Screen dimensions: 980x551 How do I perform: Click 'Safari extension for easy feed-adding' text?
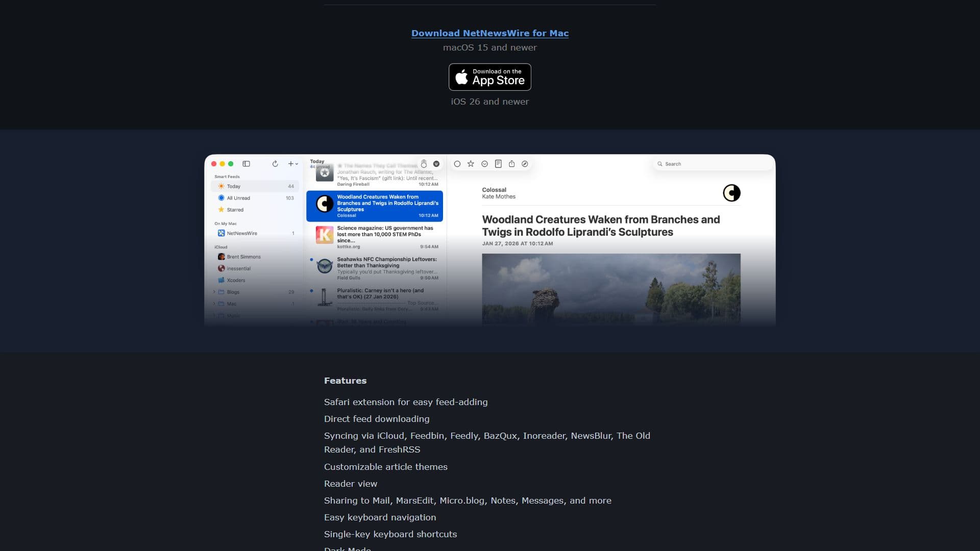tap(406, 402)
